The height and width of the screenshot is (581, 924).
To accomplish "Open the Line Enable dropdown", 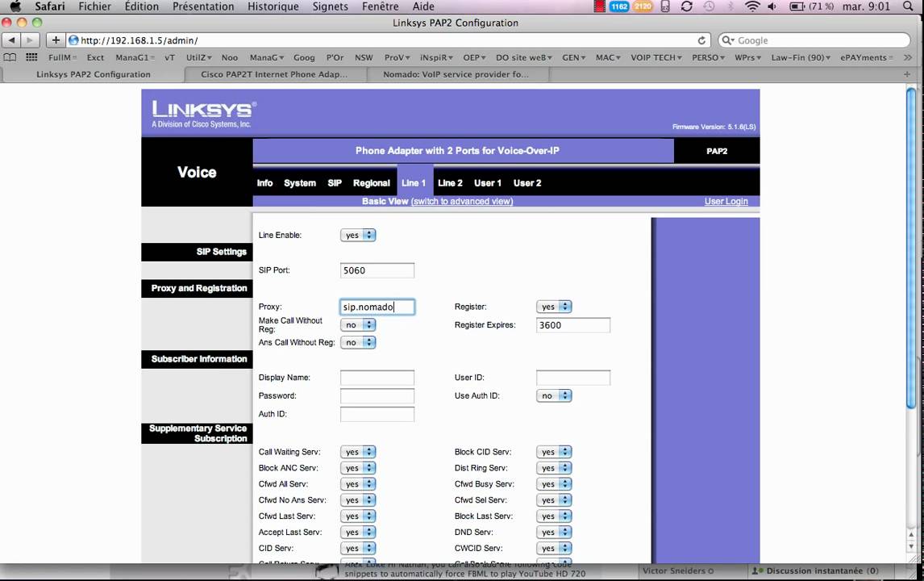I will (358, 235).
